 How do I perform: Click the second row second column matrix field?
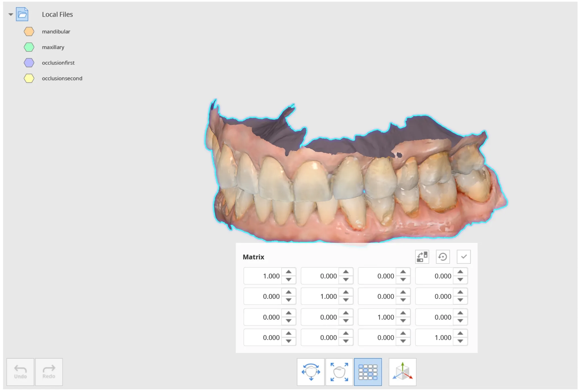pos(319,296)
